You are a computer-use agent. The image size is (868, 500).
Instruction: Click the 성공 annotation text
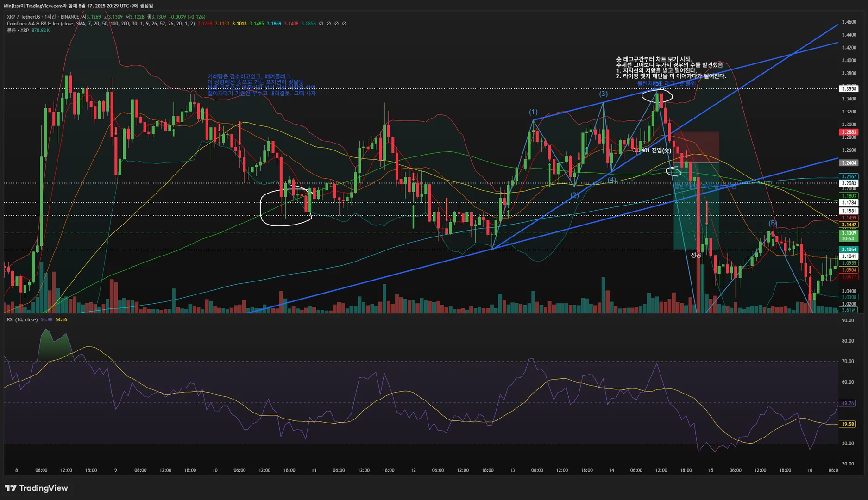pos(696,256)
